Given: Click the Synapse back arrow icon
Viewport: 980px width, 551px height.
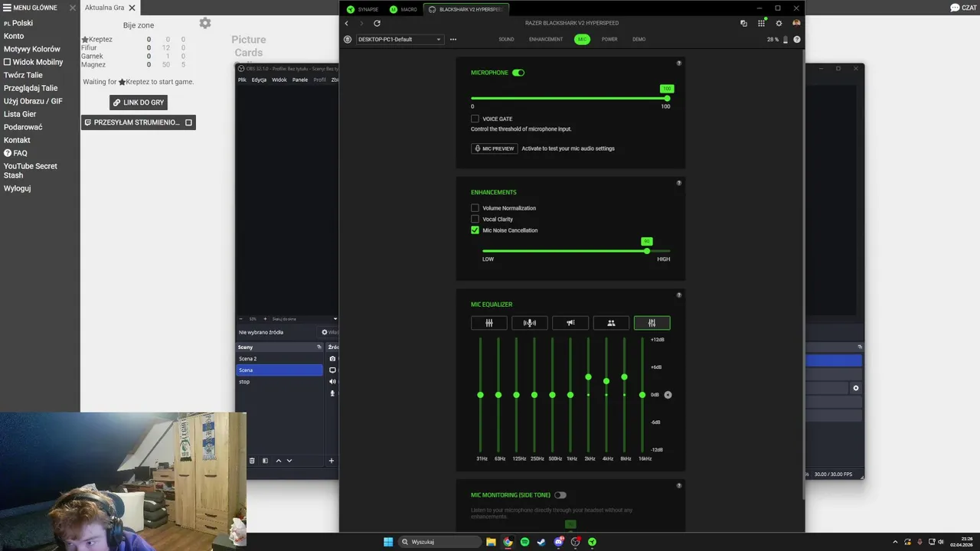Looking at the screenshot, I should [346, 24].
